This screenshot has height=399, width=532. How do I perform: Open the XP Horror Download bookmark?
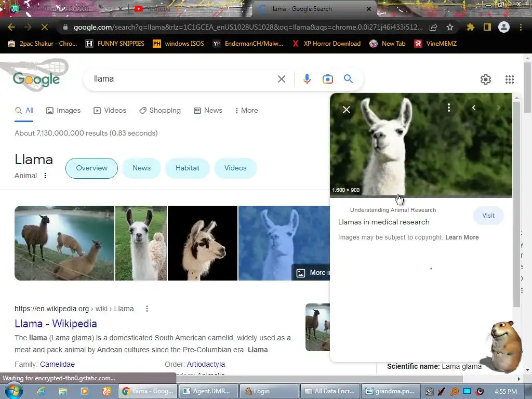(326, 44)
